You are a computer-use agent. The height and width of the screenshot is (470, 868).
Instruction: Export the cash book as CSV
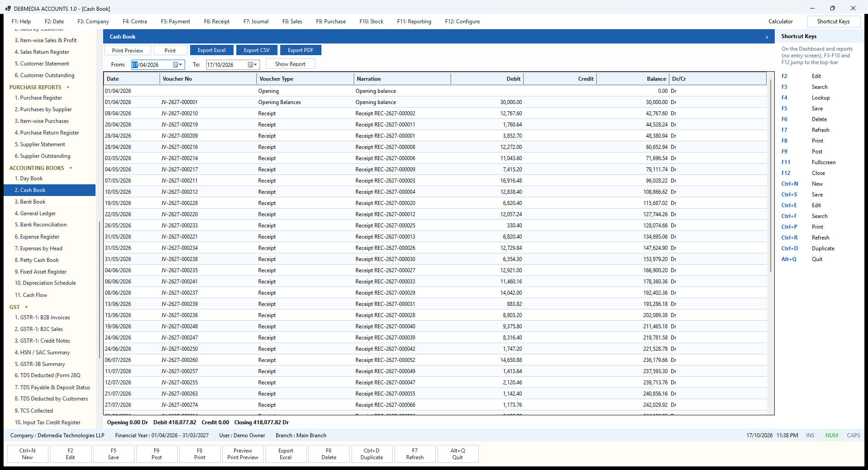point(257,50)
